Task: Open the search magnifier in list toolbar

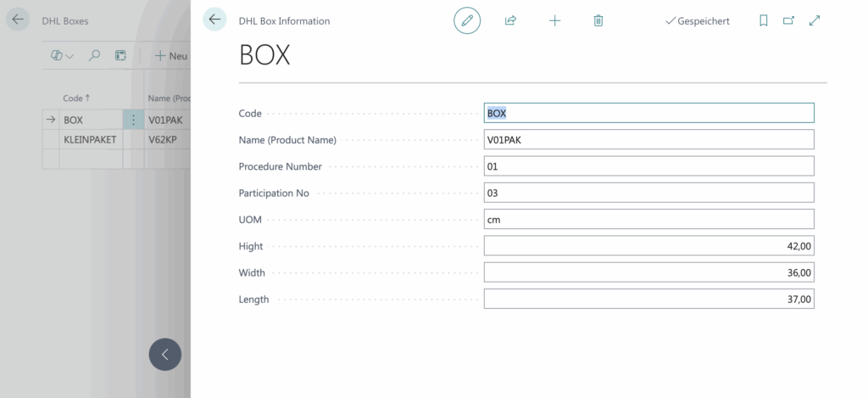Action: pyautogui.click(x=95, y=55)
